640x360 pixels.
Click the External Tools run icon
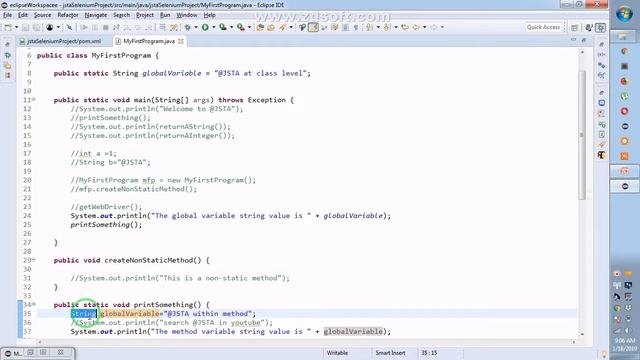(241, 27)
